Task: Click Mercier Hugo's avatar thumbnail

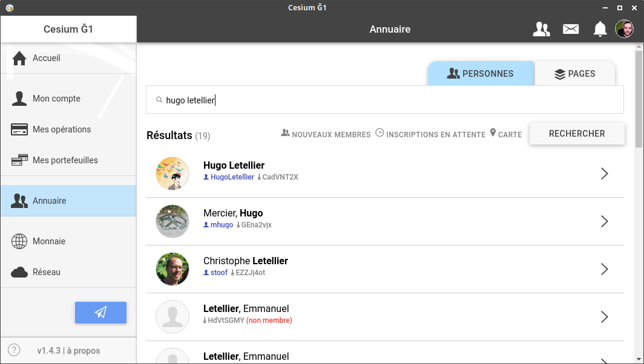Action: coord(172,221)
